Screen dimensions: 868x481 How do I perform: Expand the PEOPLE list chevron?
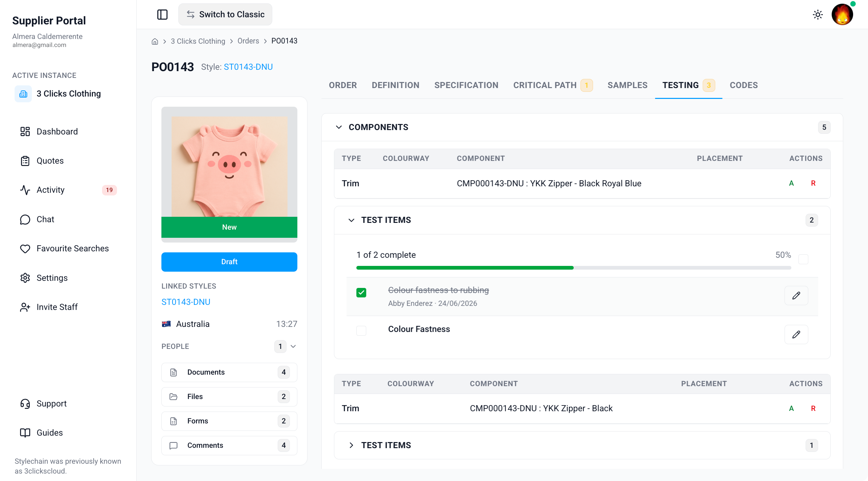(x=293, y=347)
